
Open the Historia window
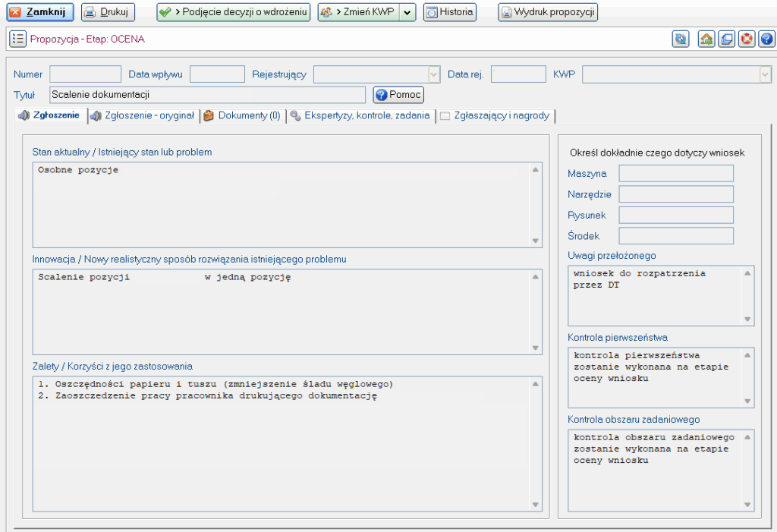[449, 12]
